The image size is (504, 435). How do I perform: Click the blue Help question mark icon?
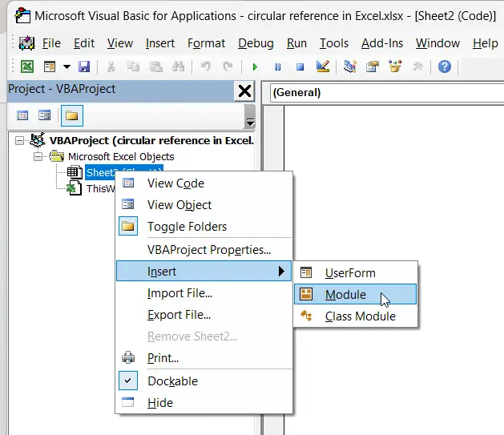445,66
